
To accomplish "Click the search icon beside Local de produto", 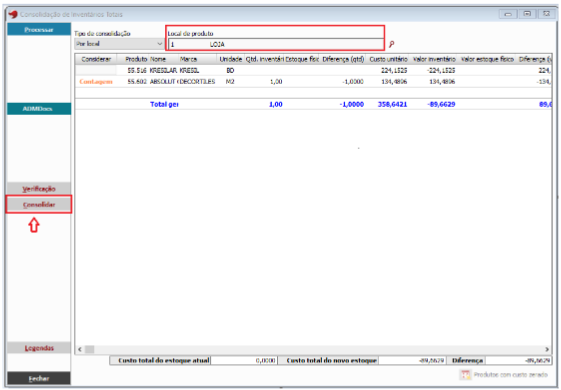I will (391, 44).
